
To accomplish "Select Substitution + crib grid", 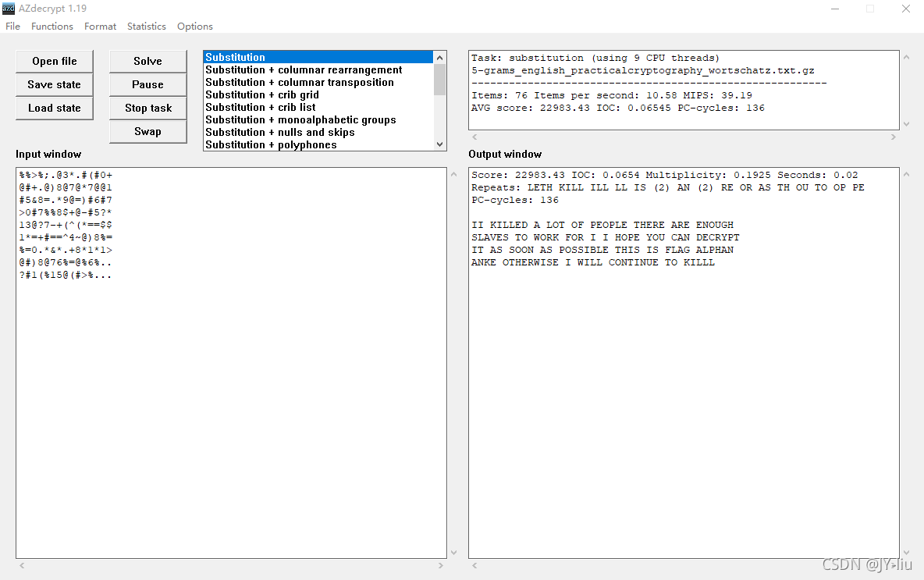I will tap(318, 95).
